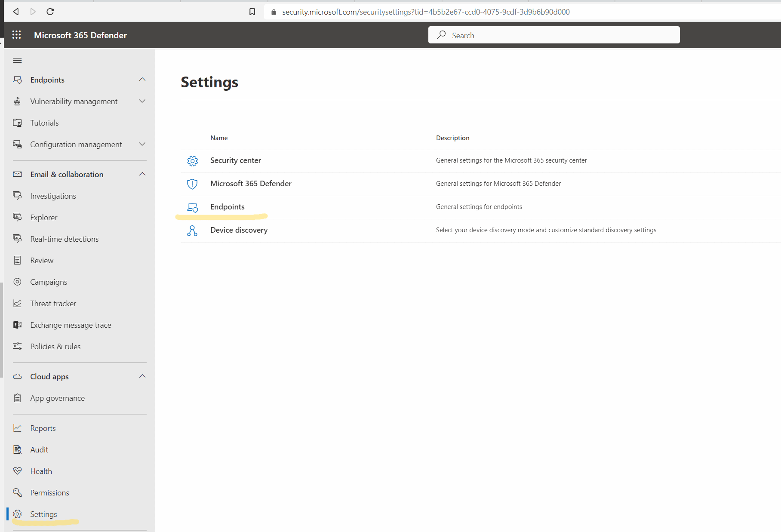Open Audit in the sidebar
The image size is (781, 532).
(39, 449)
